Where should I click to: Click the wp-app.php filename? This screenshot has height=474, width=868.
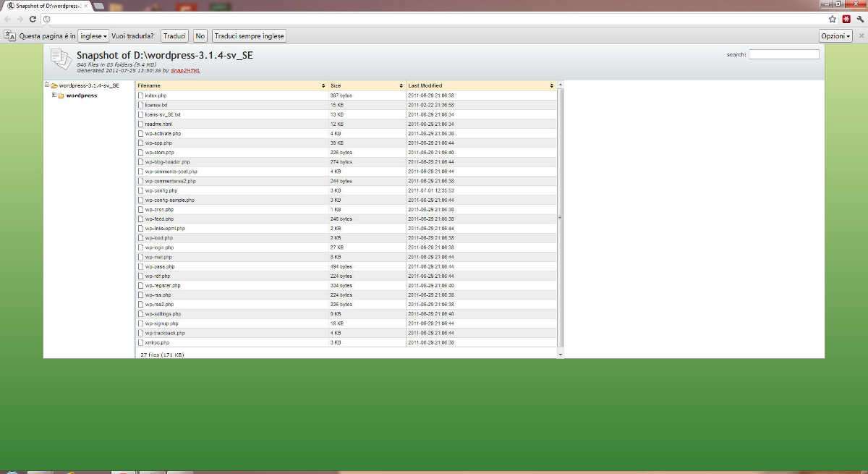158,143
